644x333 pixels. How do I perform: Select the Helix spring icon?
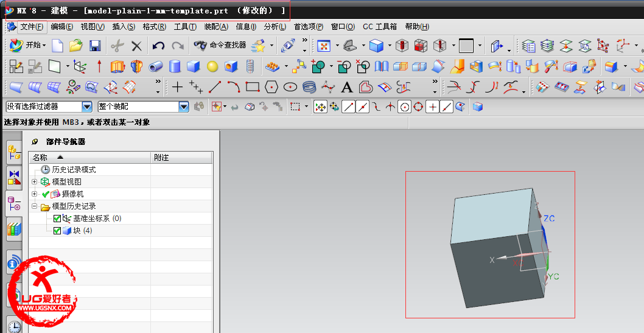309,87
